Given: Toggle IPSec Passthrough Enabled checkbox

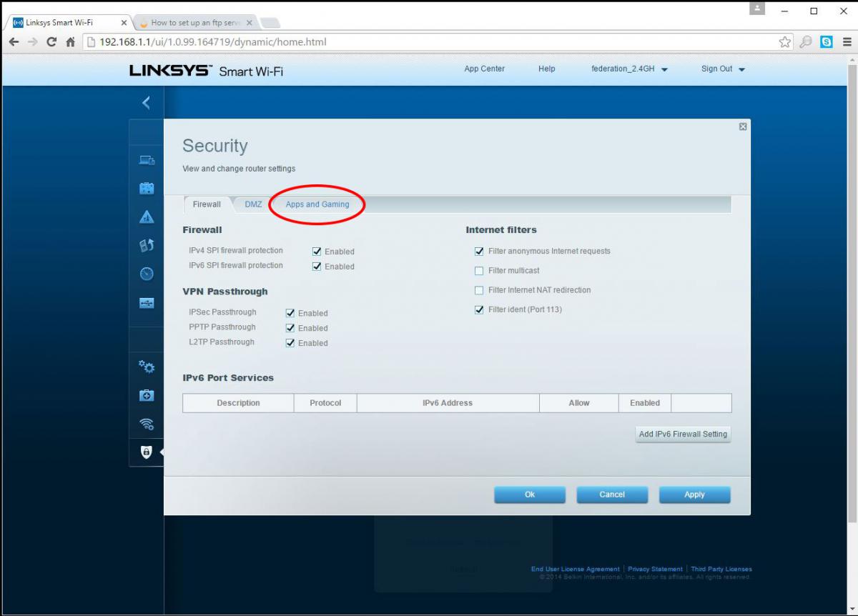Looking at the screenshot, I should [x=290, y=313].
